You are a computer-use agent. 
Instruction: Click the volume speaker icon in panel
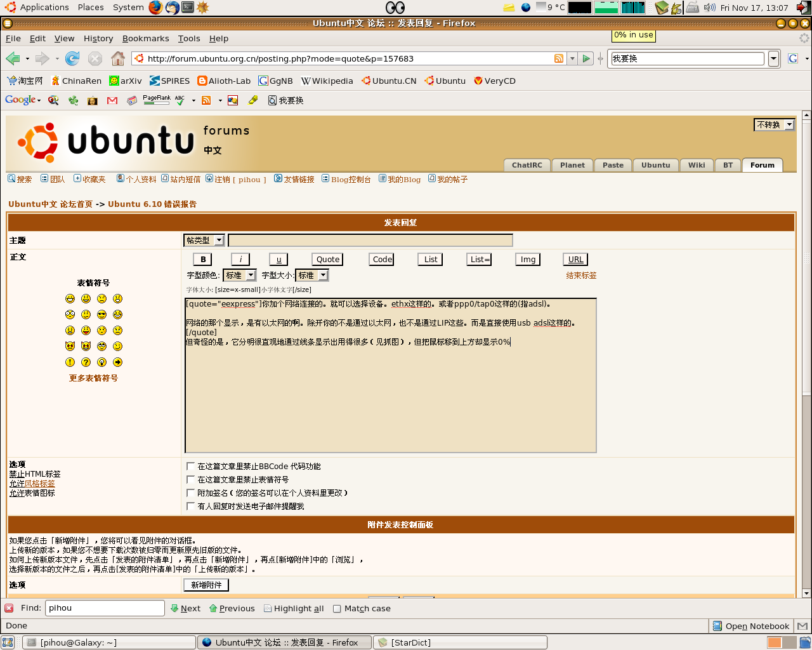[x=710, y=8]
